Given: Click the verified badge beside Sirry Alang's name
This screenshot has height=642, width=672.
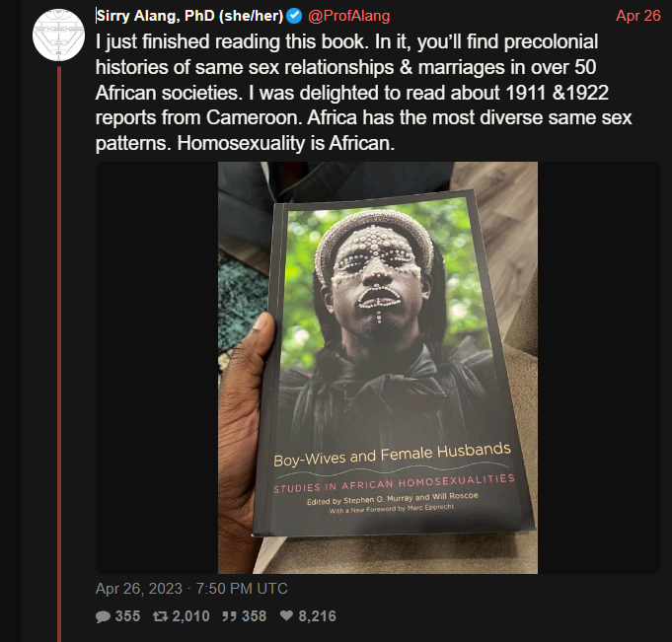Looking at the screenshot, I should click(294, 16).
